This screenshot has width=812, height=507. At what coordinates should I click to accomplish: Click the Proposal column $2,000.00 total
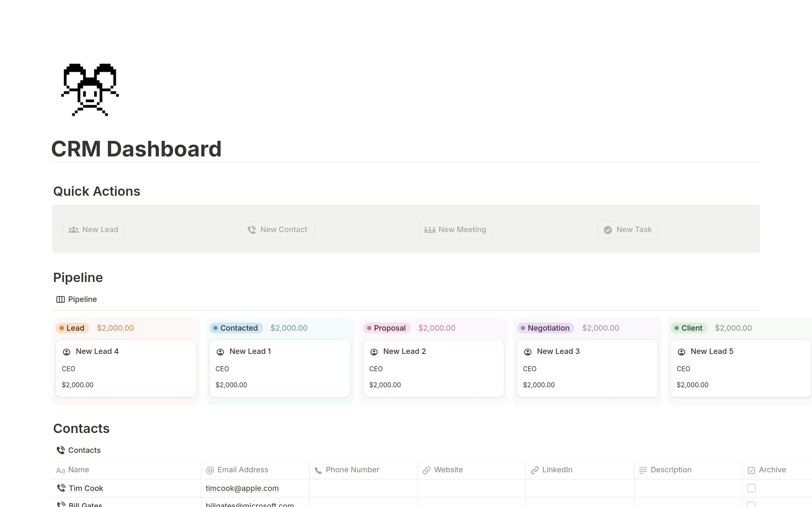[x=437, y=328]
